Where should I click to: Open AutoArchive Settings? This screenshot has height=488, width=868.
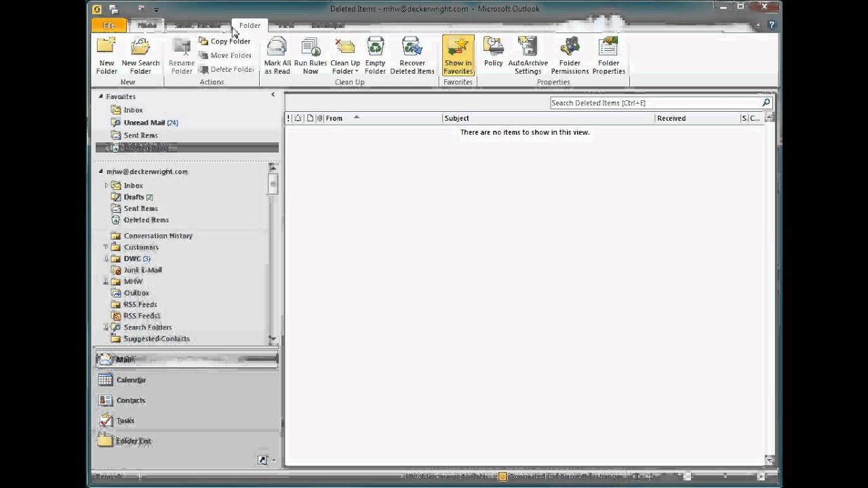528,56
